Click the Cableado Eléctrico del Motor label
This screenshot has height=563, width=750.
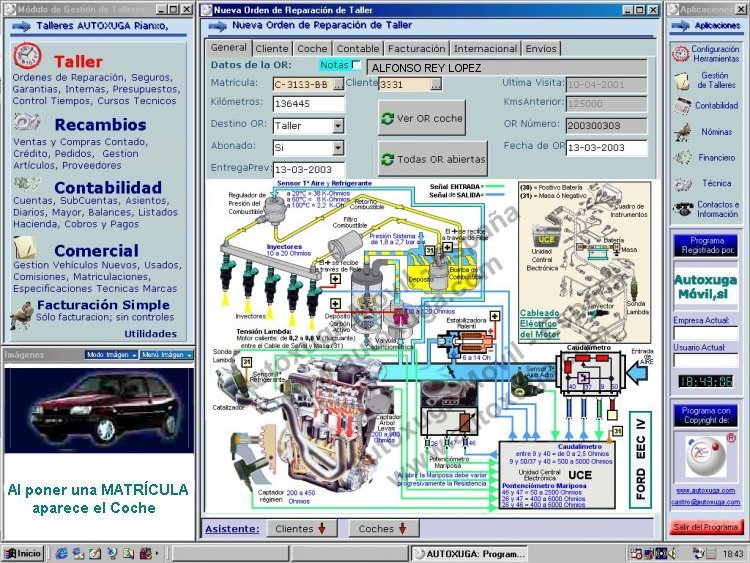coord(539,323)
